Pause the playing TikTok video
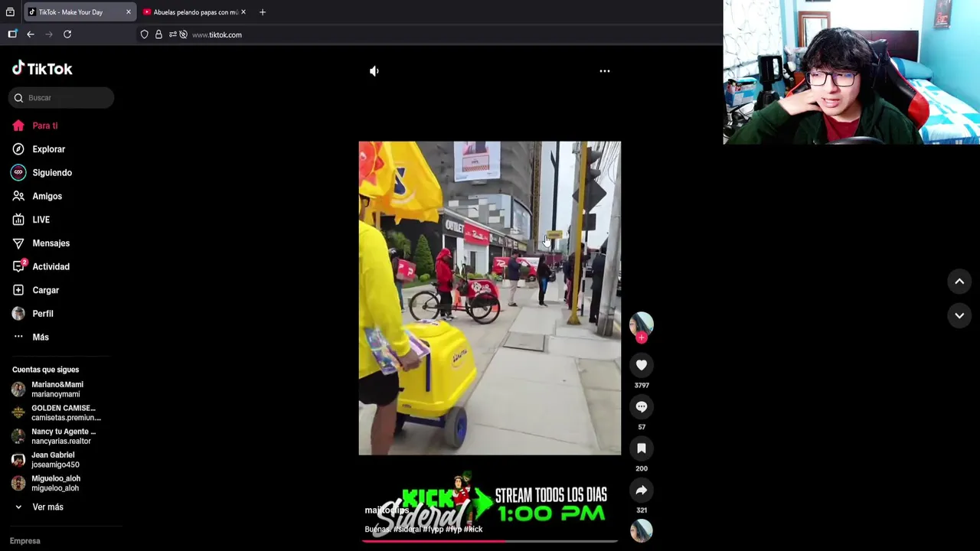The image size is (980, 551). click(x=490, y=298)
